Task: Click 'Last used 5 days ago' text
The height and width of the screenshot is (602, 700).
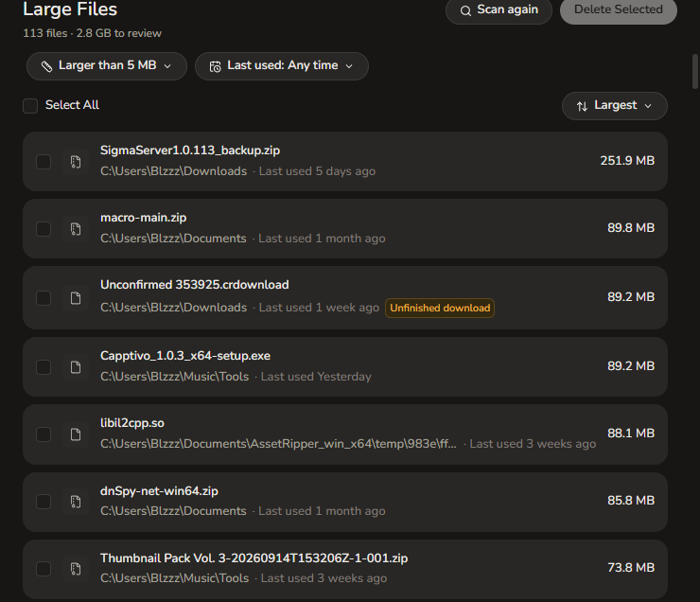Action: pyautogui.click(x=317, y=171)
